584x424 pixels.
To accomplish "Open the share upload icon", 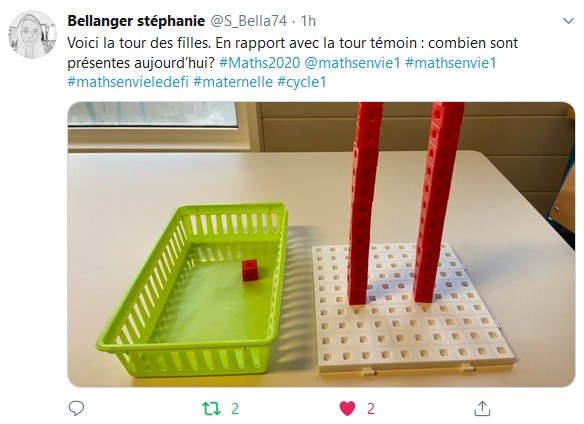I will tap(482, 408).
